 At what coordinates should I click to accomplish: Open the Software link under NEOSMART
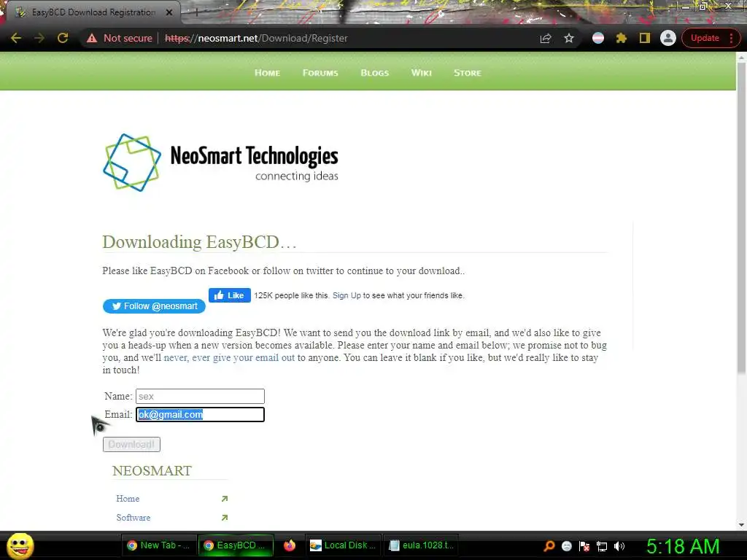(133, 518)
